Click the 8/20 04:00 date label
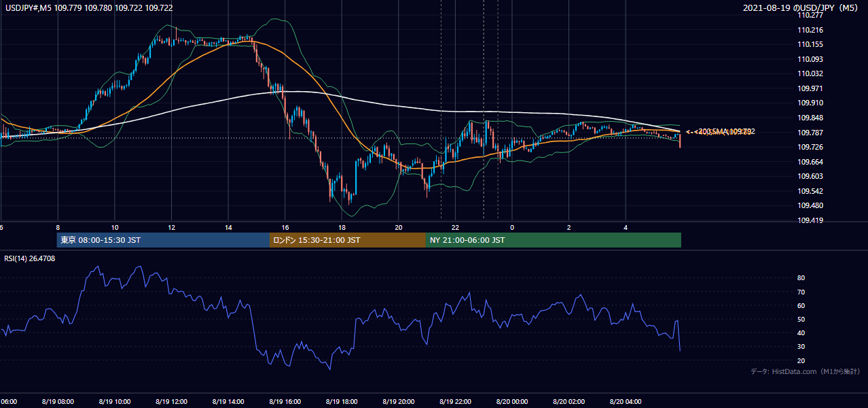868x408 pixels. tap(626, 401)
